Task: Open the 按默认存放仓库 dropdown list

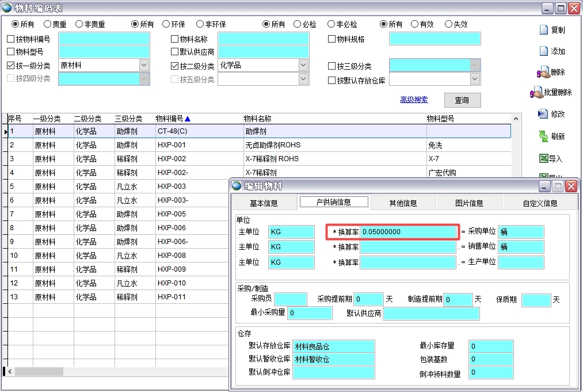Action: (x=475, y=79)
